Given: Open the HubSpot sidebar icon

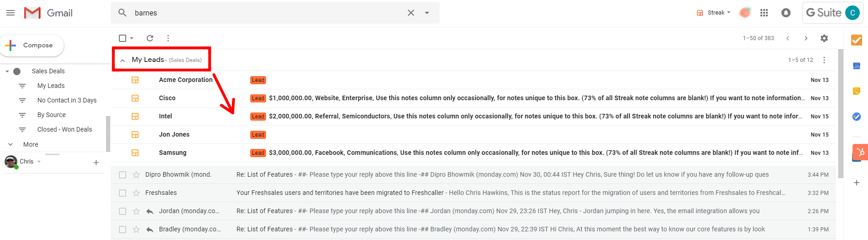Looking at the screenshot, I should coord(860,152).
